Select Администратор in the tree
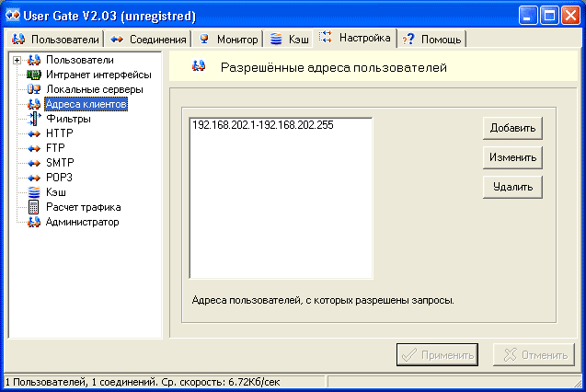This screenshot has height=392, width=586. [82, 222]
